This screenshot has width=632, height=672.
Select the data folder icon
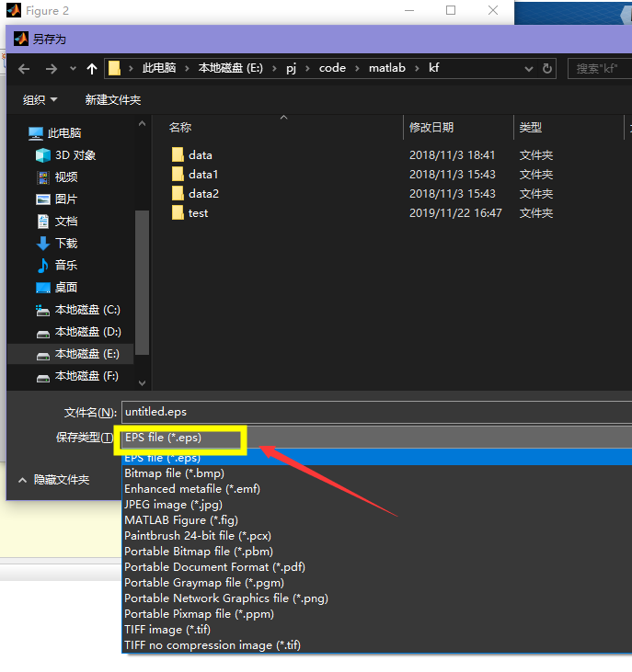pos(178,154)
